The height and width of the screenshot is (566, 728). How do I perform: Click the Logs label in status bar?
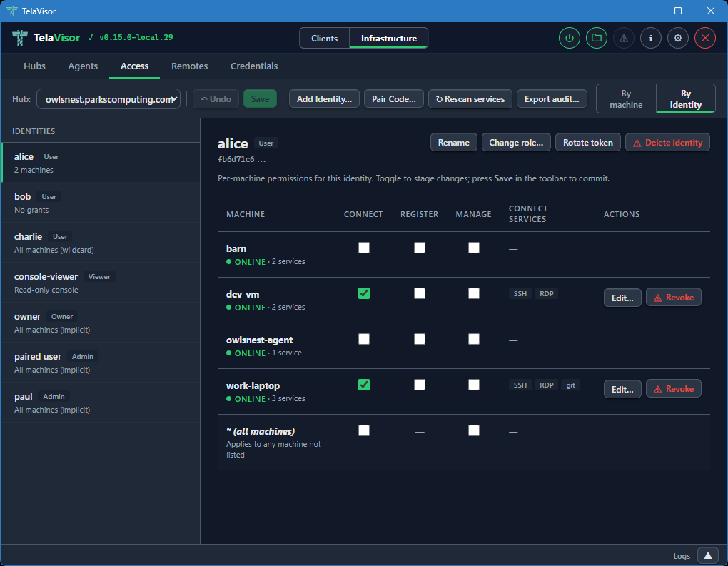(682, 556)
